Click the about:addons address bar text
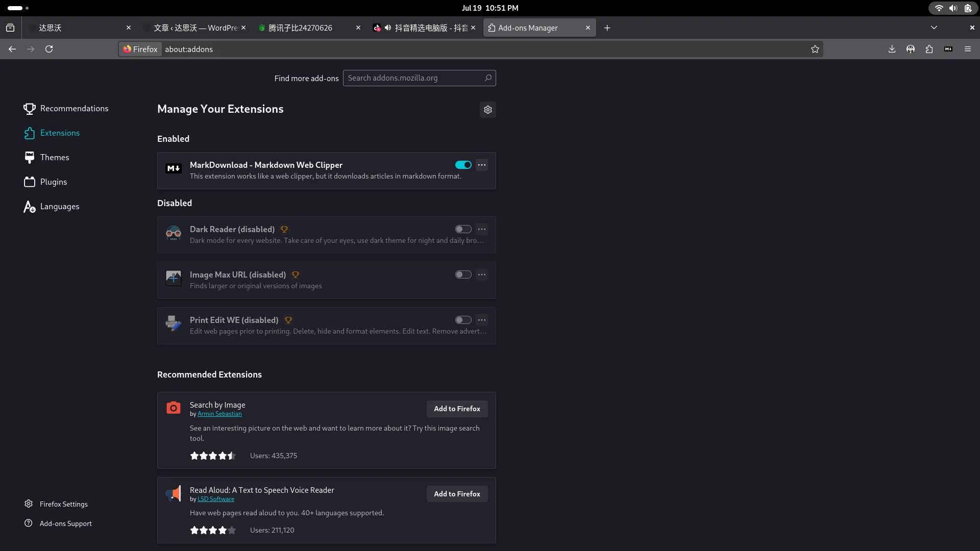 189,49
